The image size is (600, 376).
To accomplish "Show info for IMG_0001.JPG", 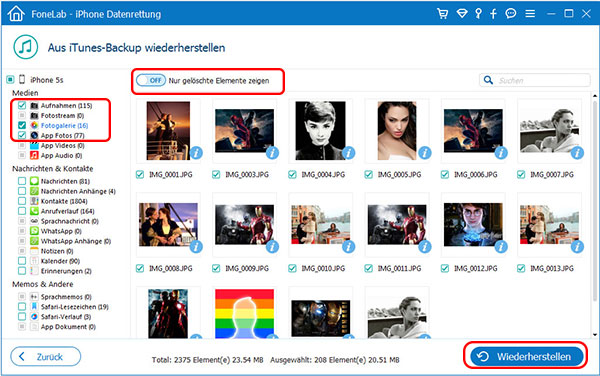I will [196, 153].
